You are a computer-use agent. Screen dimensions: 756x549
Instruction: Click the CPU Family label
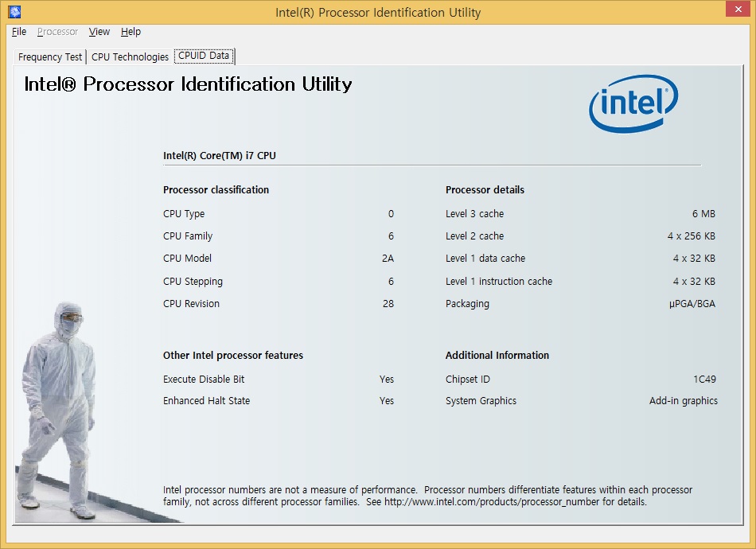click(188, 236)
